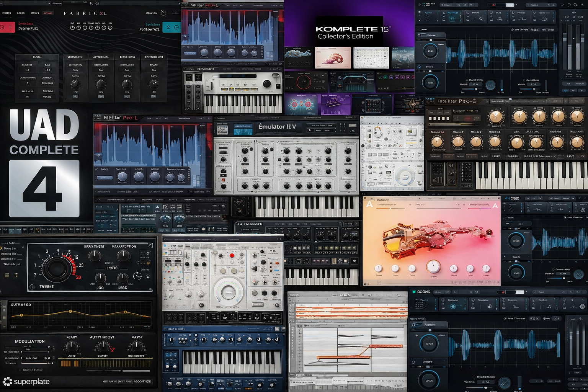
Task: Click the Modwheel LFO waveform icon
Action: (75, 96)
